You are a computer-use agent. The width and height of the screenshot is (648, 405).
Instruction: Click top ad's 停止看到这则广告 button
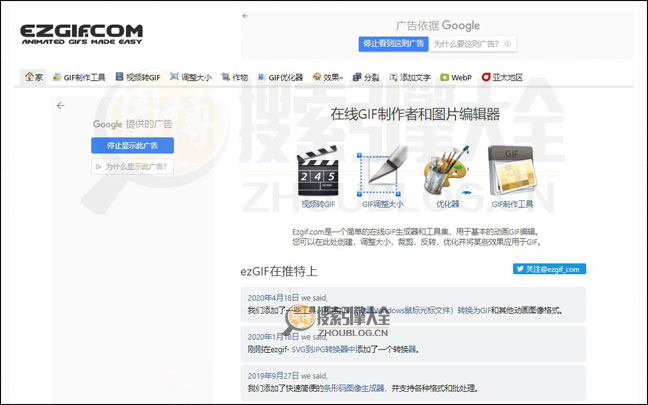pyautogui.click(x=393, y=43)
